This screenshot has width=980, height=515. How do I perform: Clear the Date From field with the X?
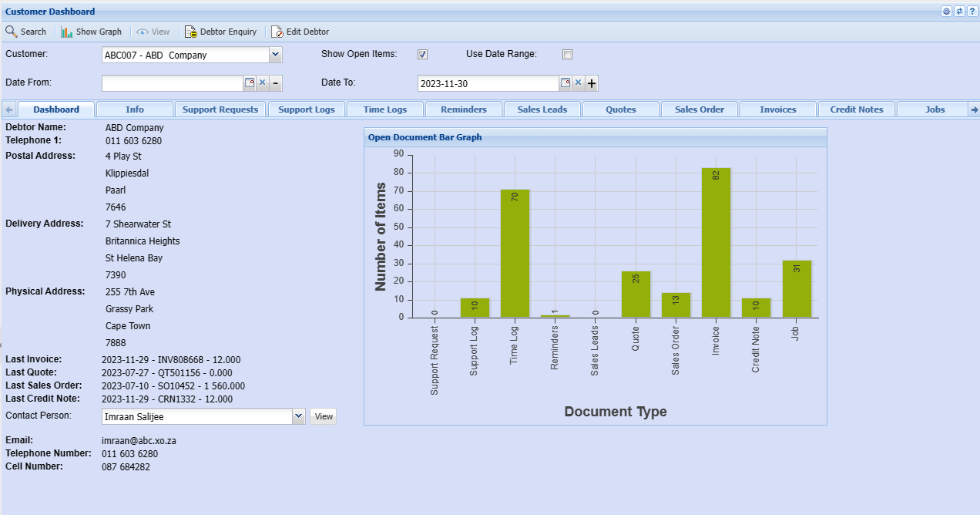262,83
